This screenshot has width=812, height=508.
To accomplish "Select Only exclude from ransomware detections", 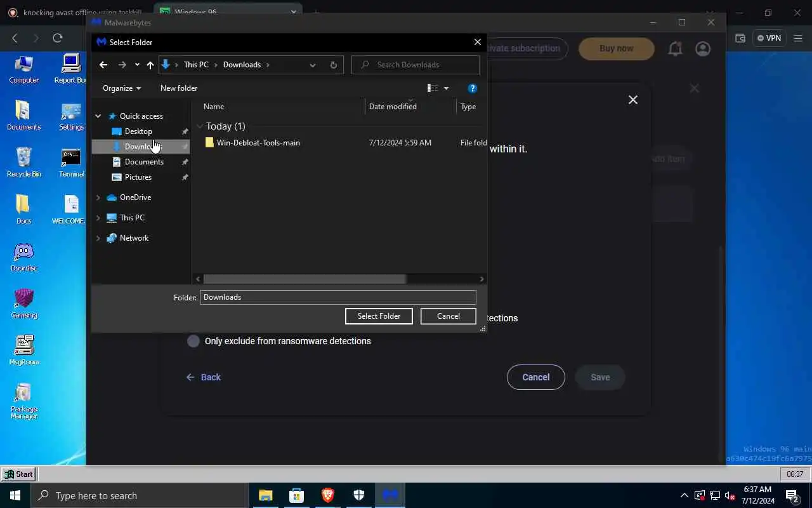I will click(x=193, y=341).
